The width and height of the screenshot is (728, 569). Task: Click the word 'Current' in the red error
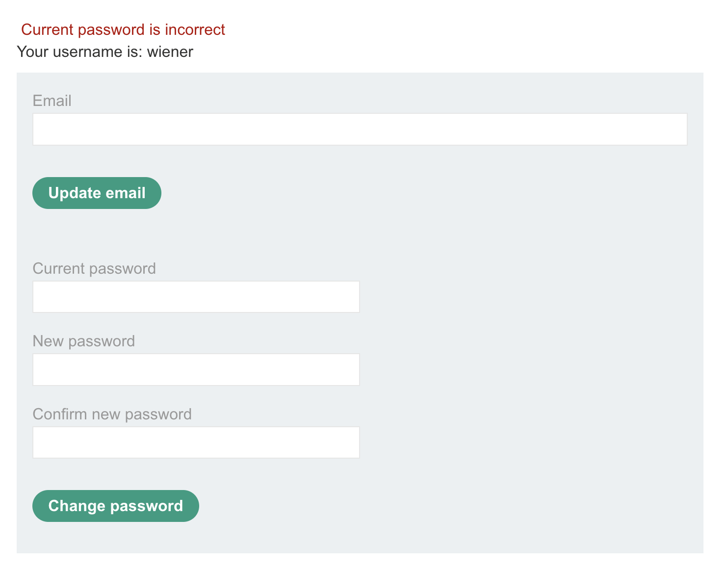click(47, 29)
